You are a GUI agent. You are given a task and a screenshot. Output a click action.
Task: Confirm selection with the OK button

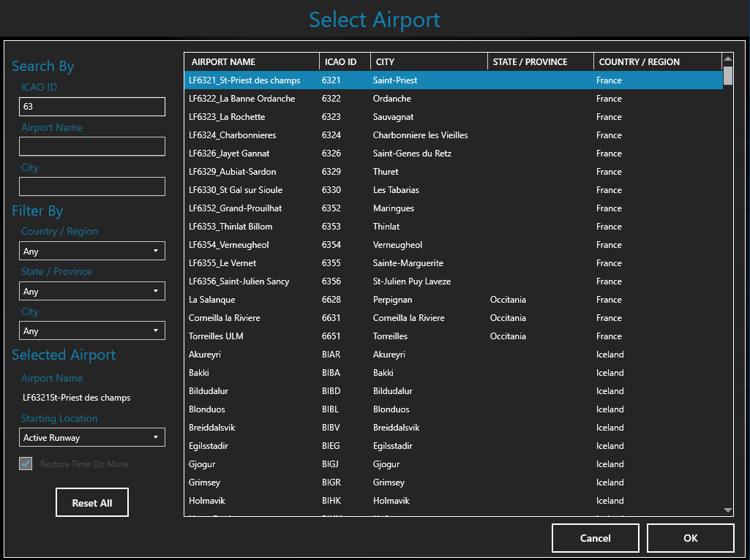point(690,538)
